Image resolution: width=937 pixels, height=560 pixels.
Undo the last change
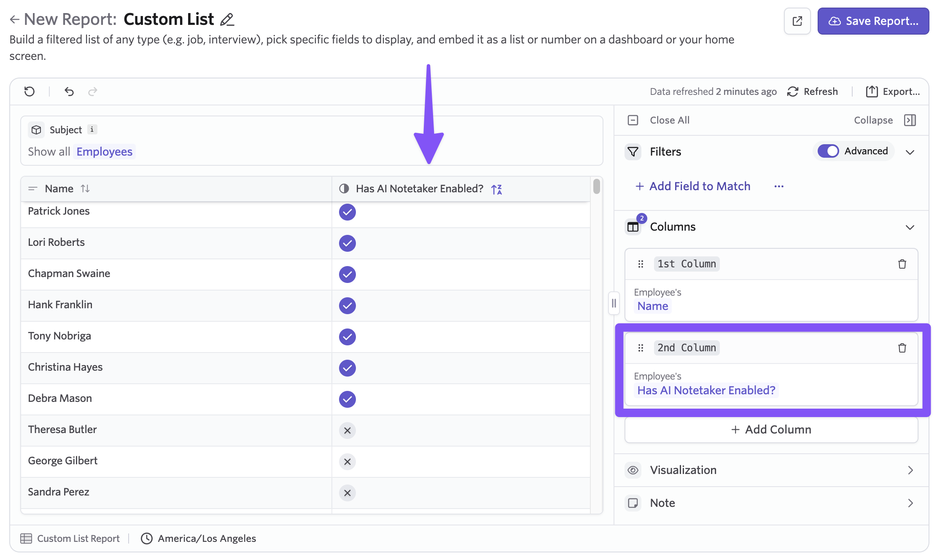[x=69, y=92]
